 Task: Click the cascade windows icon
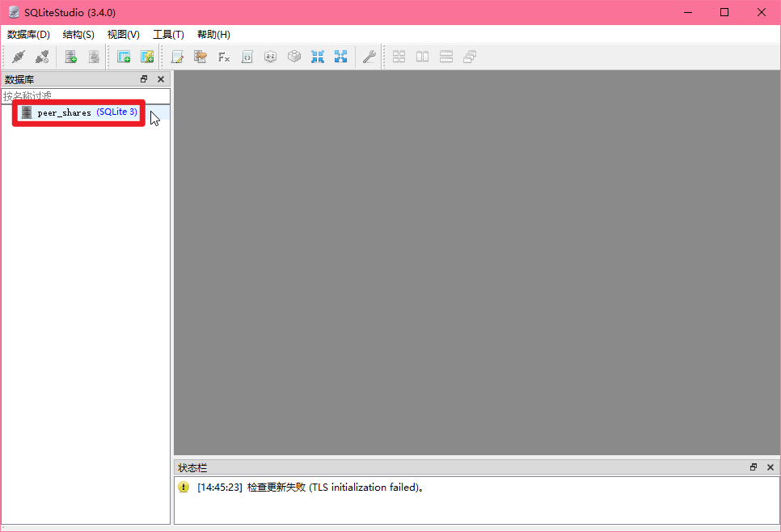(x=470, y=57)
